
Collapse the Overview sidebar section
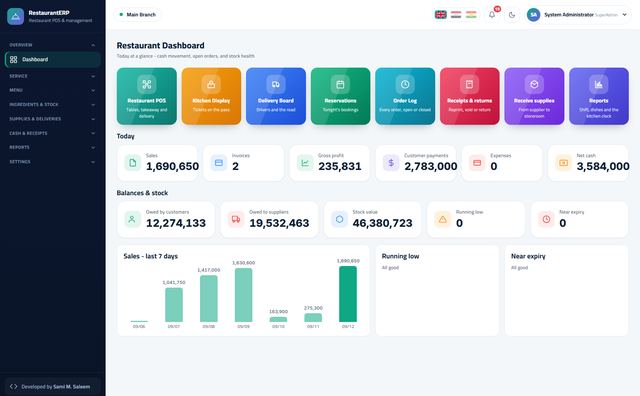click(x=52, y=45)
